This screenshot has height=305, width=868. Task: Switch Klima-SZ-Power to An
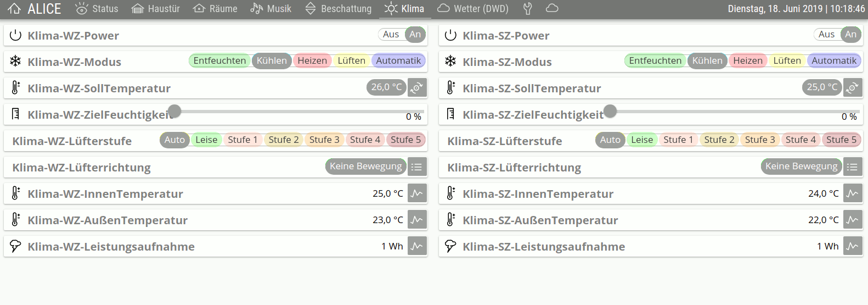(850, 34)
